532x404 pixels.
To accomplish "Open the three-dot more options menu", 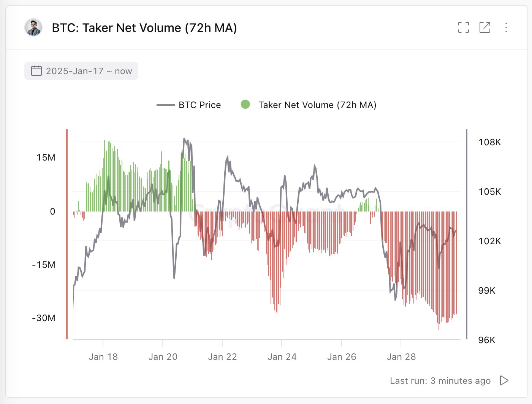I will tap(506, 27).
